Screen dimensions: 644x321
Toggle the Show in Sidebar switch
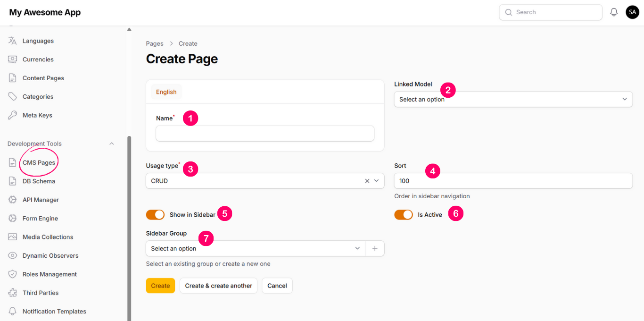pyautogui.click(x=155, y=215)
